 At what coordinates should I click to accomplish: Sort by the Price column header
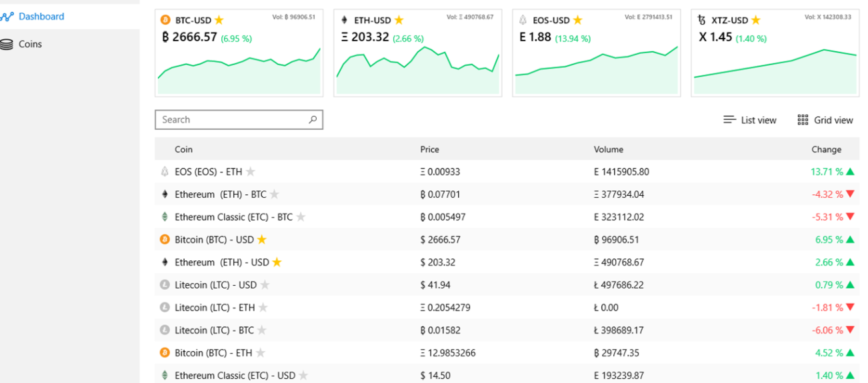pyautogui.click(x=430, y=149)
